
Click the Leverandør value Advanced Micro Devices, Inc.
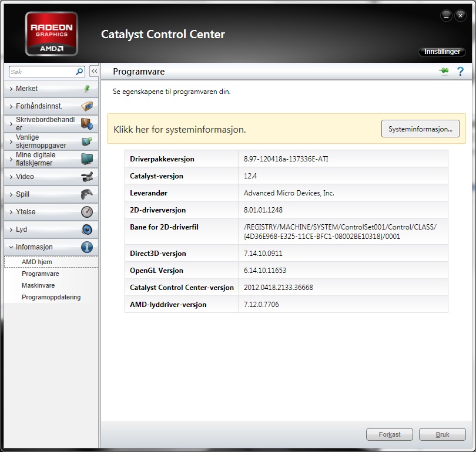tap(289, 193)
